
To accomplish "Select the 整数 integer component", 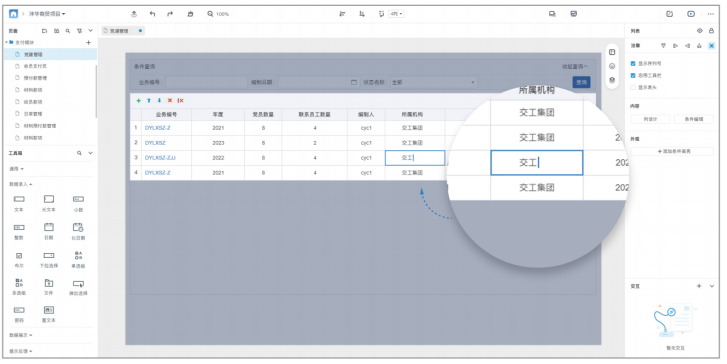I will pyautogui.click(x=19, y=231).
